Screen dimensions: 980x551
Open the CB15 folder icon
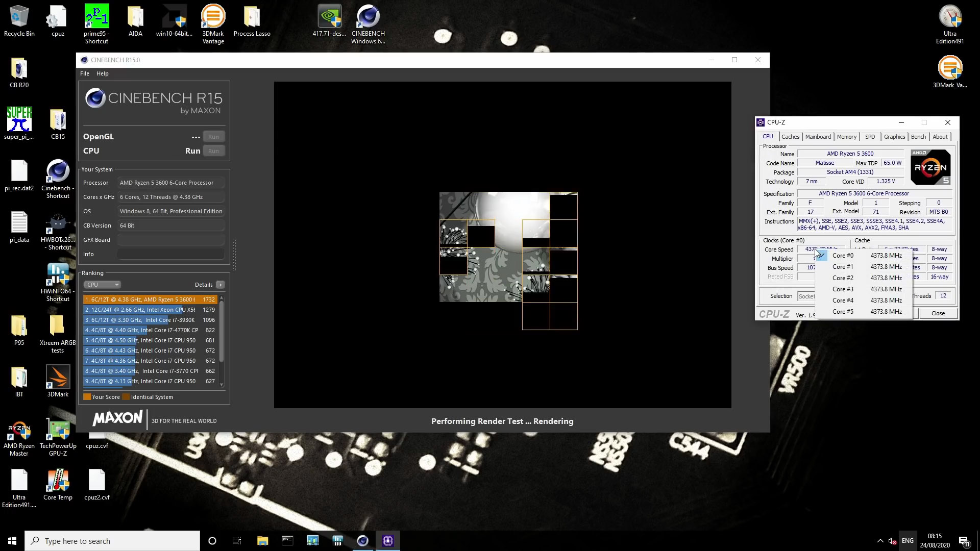click(58, 123)
